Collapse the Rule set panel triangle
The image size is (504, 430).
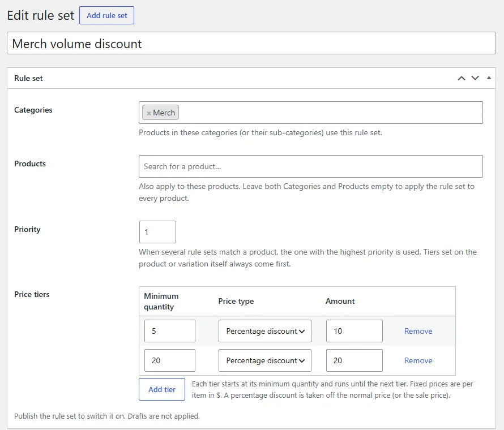tap(489, 78)
